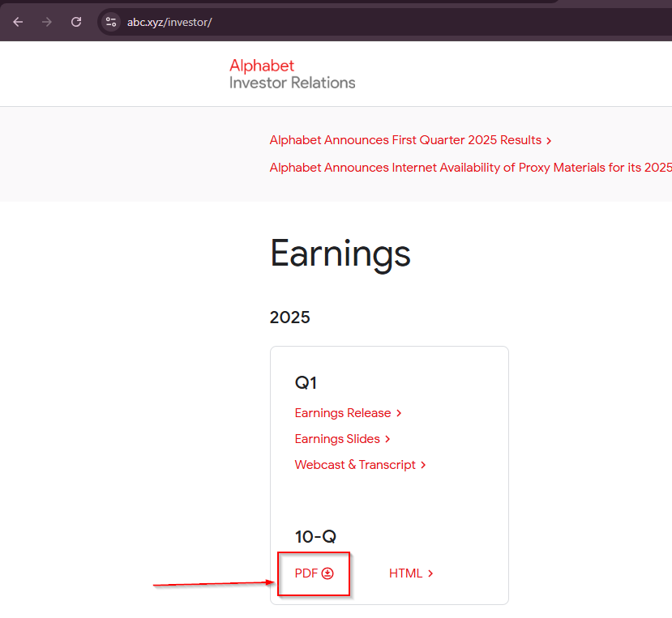Click the chevron beside HTML link
This screenshot has height=618, width=672.
430,574
